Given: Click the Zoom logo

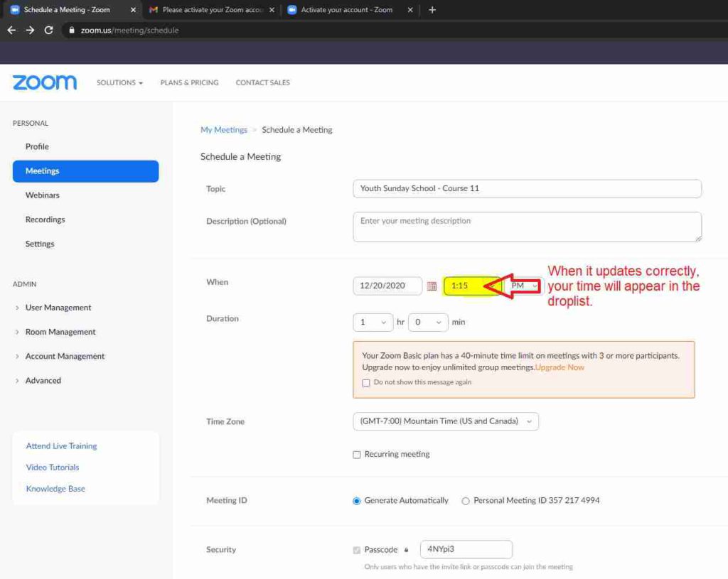Looking at the screenshot, I should click(x=44, y=82).
